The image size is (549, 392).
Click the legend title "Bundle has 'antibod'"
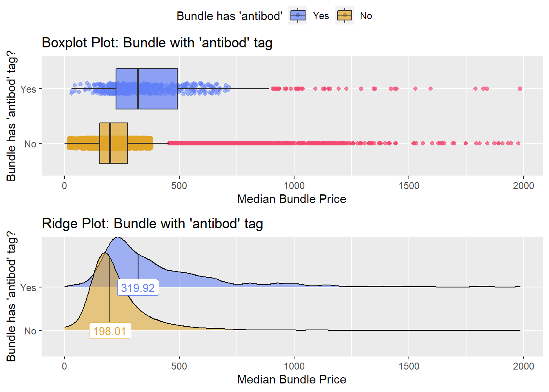[x=229, y=16]
